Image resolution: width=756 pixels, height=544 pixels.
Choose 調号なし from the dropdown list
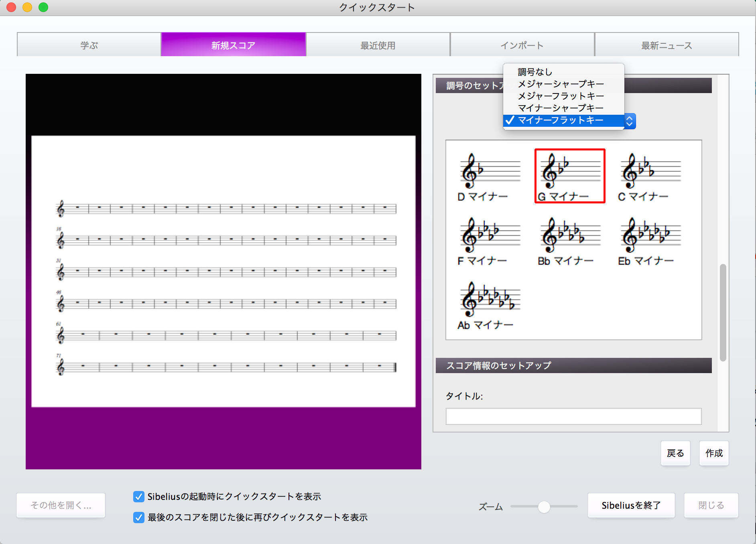[563, 72]
